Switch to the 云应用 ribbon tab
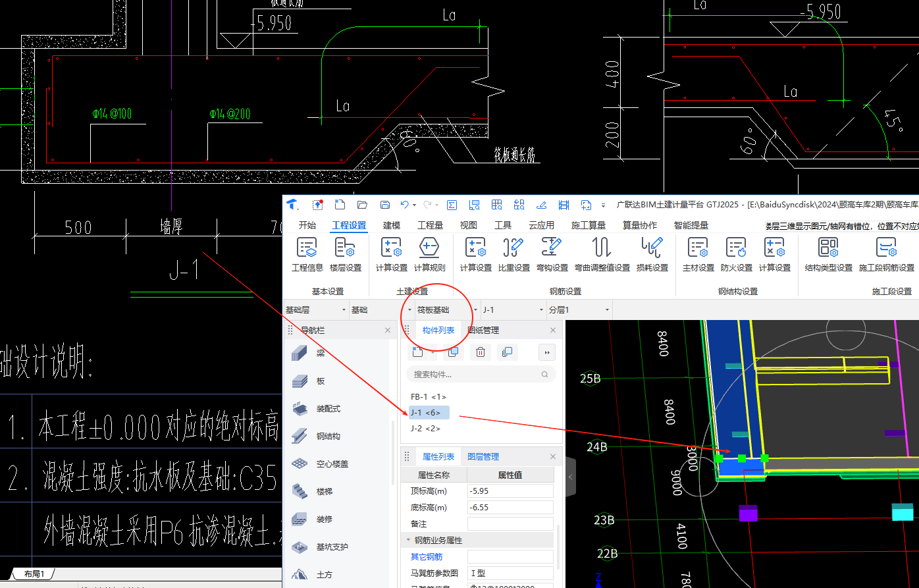 point(541,225)
